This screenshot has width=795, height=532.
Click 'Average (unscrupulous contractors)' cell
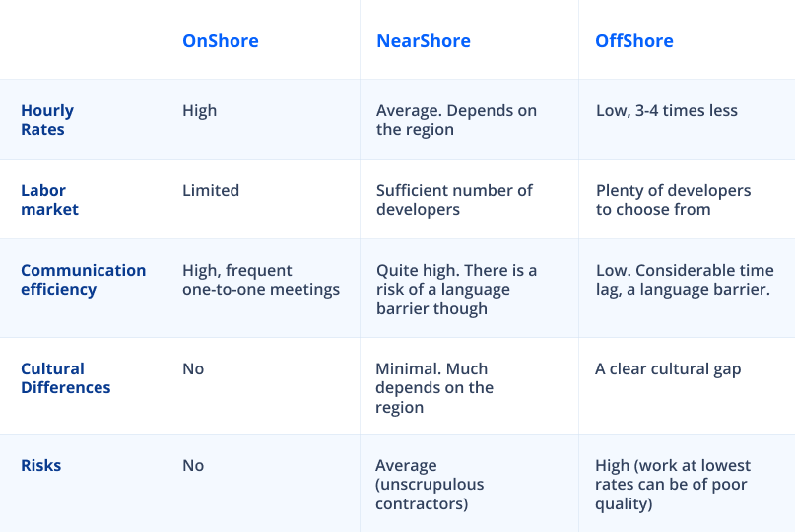click(430, 485)
